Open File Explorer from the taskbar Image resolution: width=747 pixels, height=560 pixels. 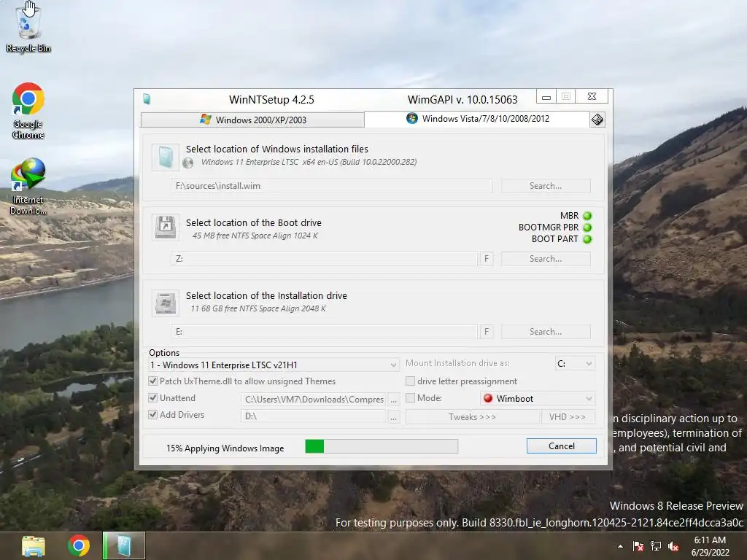tap(34, 545)
